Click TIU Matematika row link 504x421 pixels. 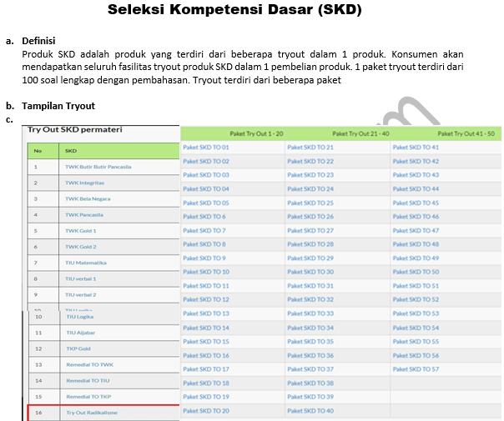[85, 263]
